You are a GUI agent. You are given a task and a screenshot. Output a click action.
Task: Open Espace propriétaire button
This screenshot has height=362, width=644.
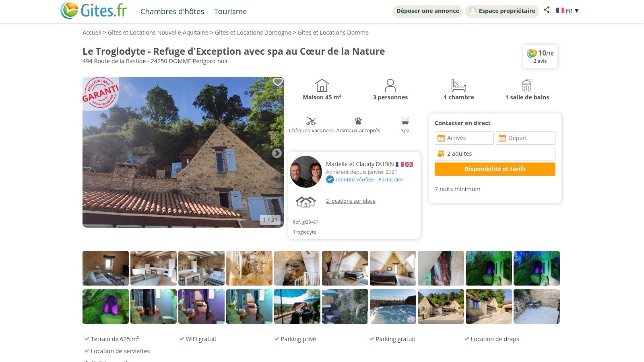502,11
